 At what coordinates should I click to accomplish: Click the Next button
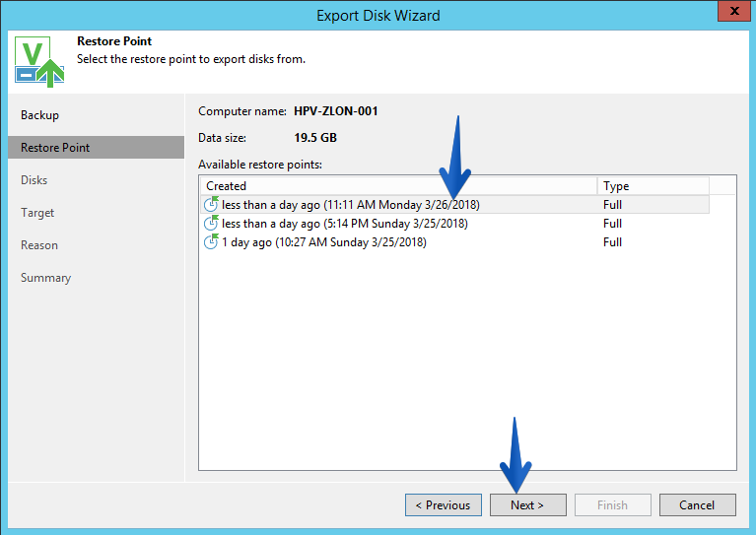click(x=528, y=504)
